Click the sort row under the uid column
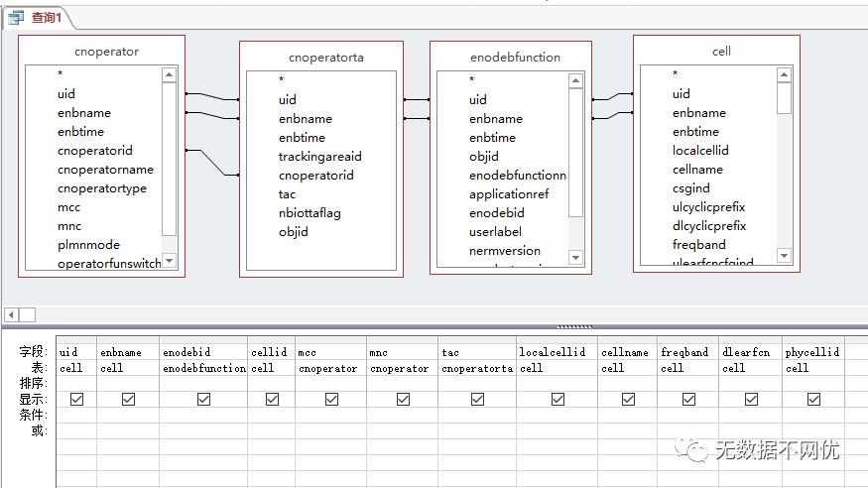Image resolution: width=868 pixels, height=488 pixels. tap(76, 383)
